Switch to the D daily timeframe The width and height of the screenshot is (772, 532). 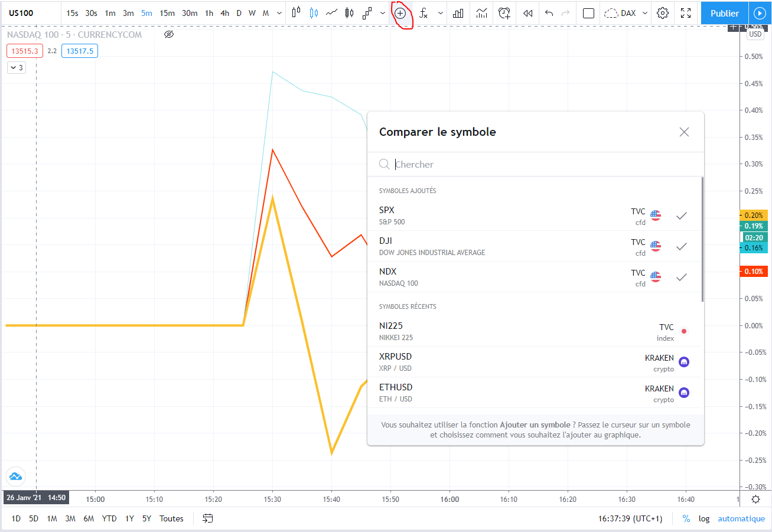pos(239,13)
